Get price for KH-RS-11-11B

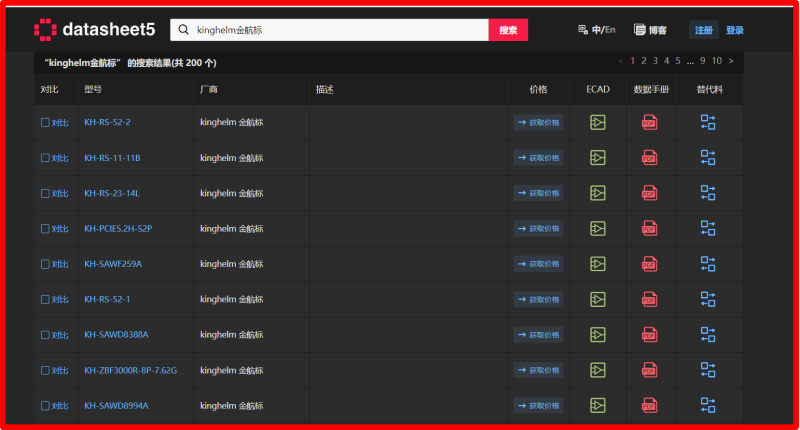click(538, 158)
